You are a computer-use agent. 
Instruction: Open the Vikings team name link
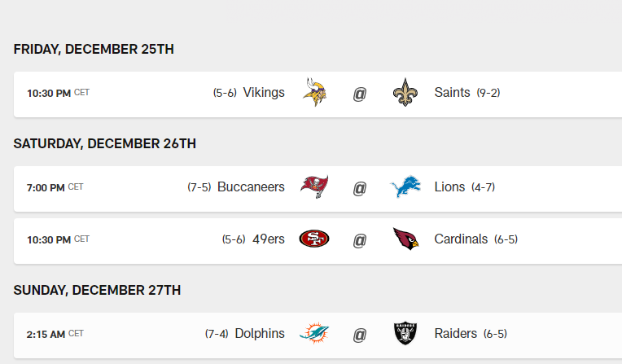click(x=264, y=93)
